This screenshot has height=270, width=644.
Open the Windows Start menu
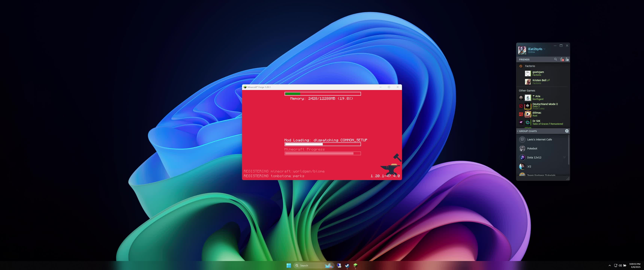coord(288,265)
